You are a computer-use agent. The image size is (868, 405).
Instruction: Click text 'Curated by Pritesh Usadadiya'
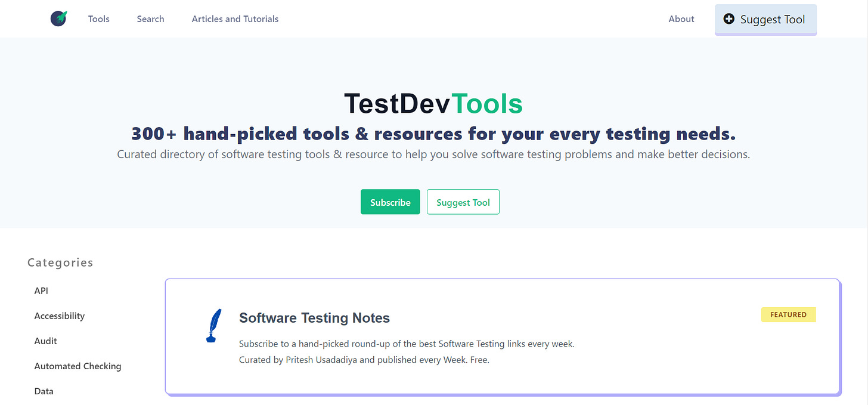(x=364, y=360)
